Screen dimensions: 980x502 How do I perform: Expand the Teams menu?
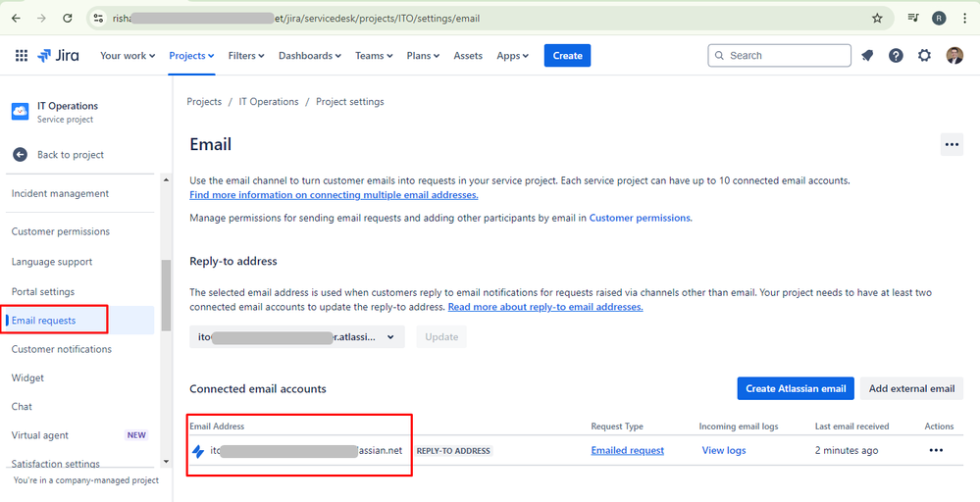(x=374, y=56)
